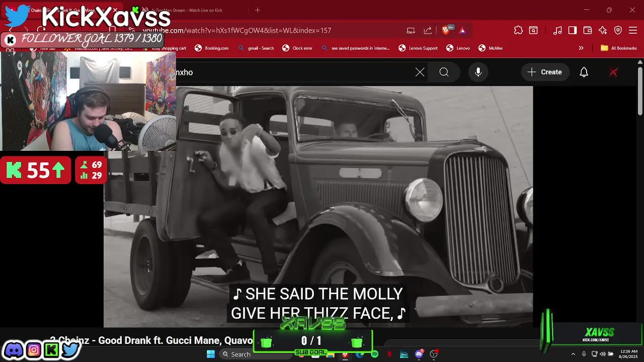Clear the YouTube search box with X
Viewport: 644px width, 362px height.
420,72
